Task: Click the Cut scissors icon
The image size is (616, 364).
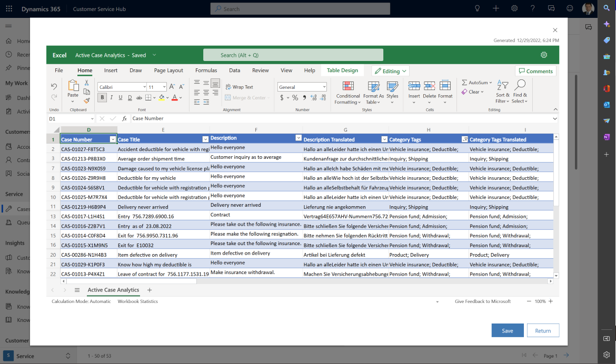Action: click(86, 83)
